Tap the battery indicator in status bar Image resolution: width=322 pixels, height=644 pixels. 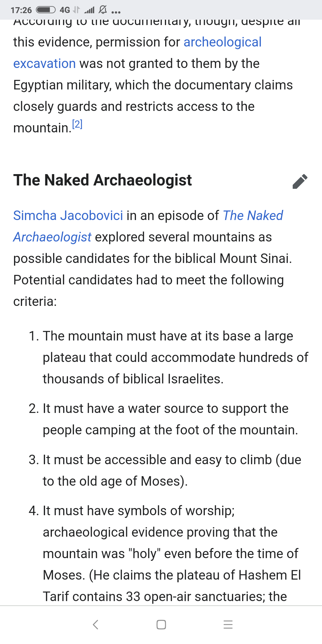[x=46, y=10]
